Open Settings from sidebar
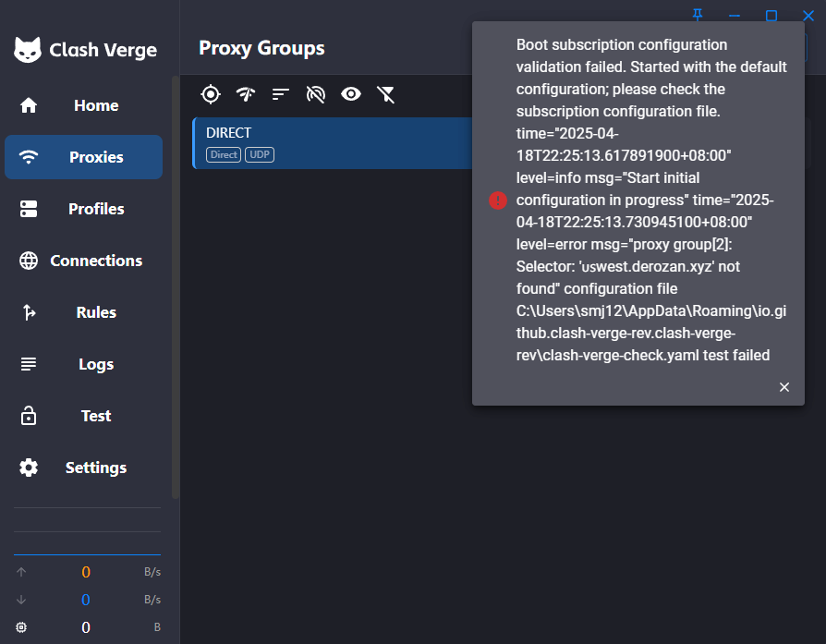Image resolution: width=826 pixels, height=644 pixels. pos(84,468)
